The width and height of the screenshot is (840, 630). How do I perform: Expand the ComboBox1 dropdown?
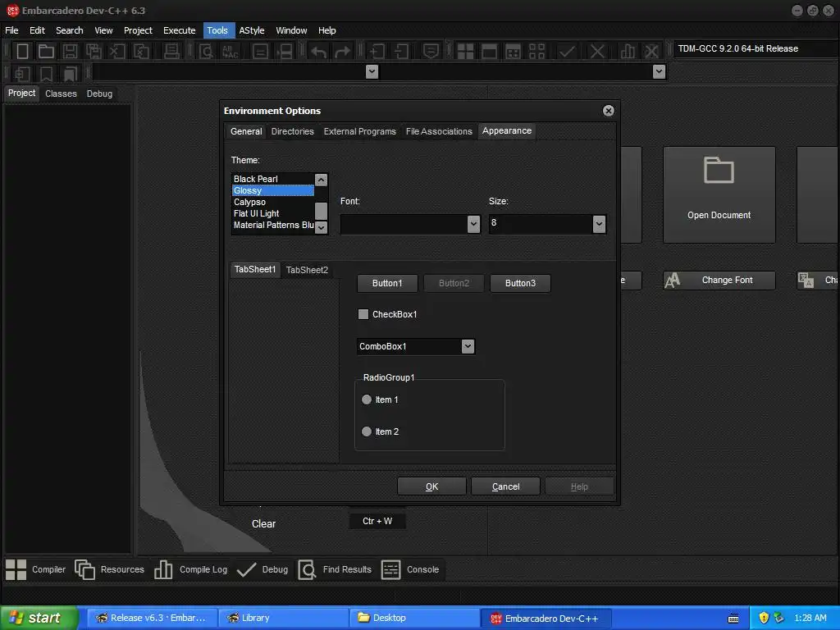[468, 347]
